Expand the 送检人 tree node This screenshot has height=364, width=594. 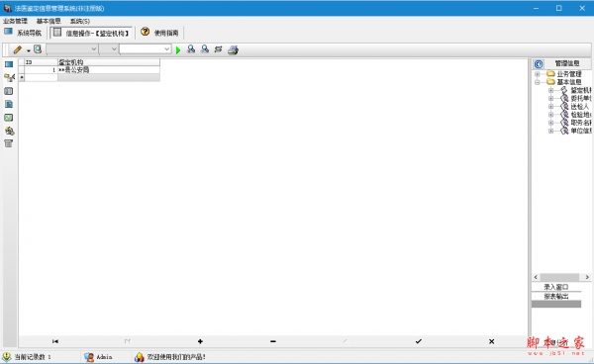[x=550, y=107]
